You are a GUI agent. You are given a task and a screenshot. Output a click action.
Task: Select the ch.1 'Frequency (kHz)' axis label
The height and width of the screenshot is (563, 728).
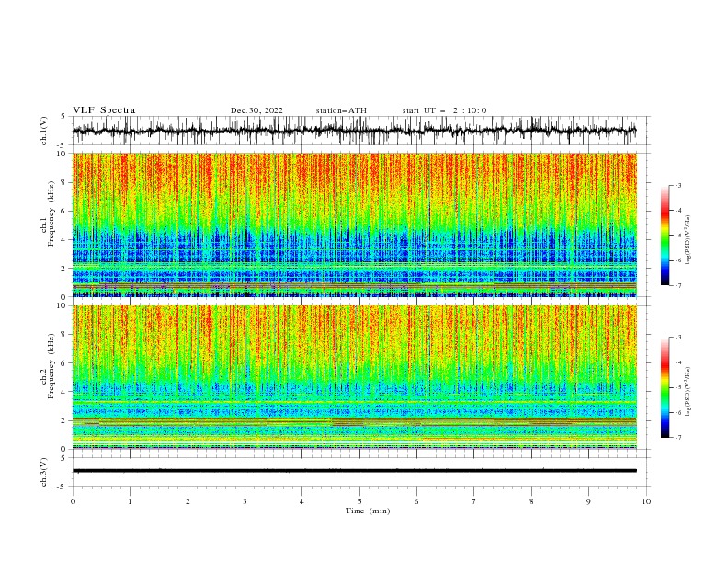click(49, 214)
